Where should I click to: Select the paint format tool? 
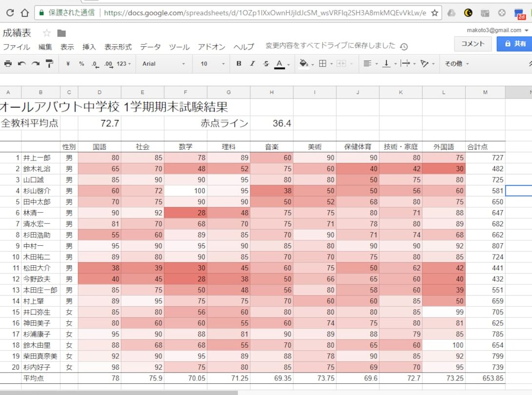point(49,64)
